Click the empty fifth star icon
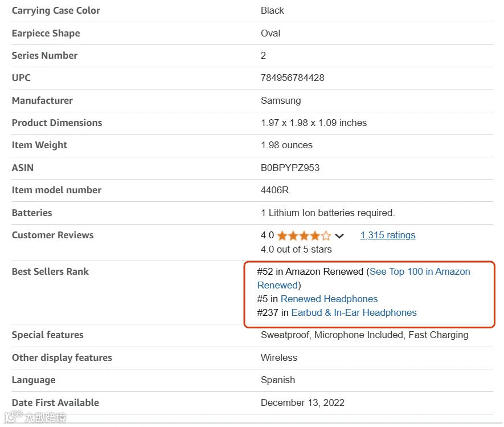Viewport: 504px width, 427px height. pos(326,235)
